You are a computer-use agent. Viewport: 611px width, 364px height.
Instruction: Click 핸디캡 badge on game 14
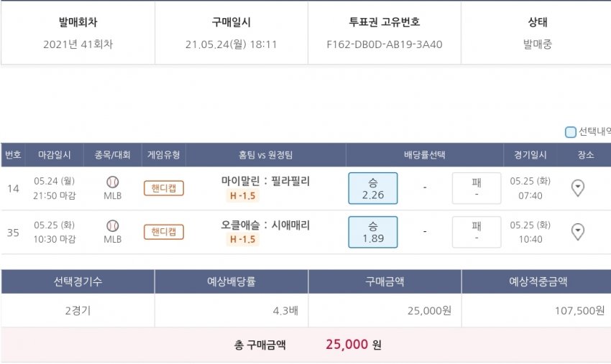click(164, 188)
